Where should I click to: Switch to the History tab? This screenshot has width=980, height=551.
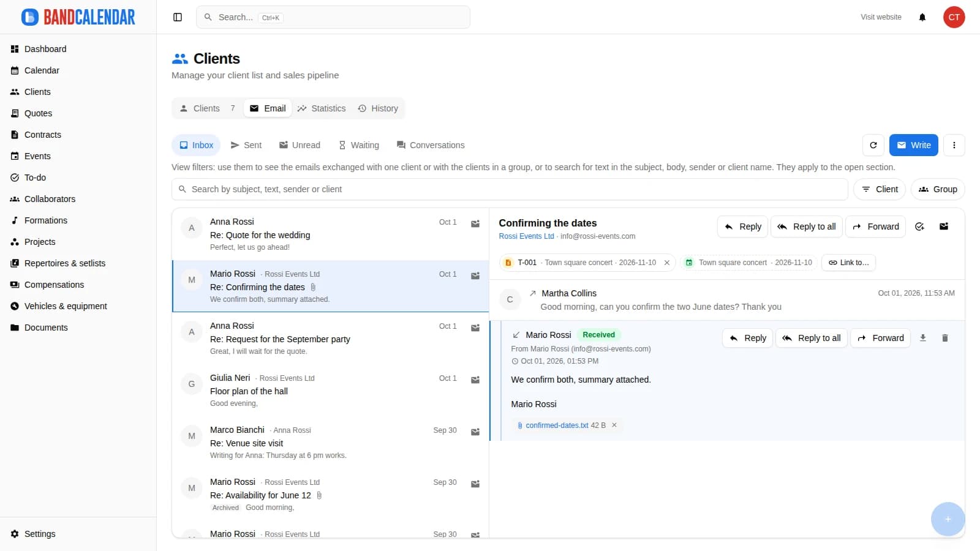(x=378, y=108)
